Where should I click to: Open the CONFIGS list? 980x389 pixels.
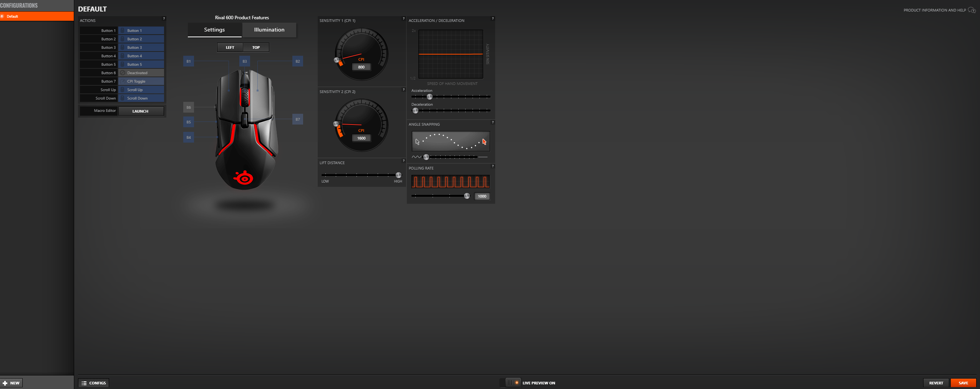94,383
